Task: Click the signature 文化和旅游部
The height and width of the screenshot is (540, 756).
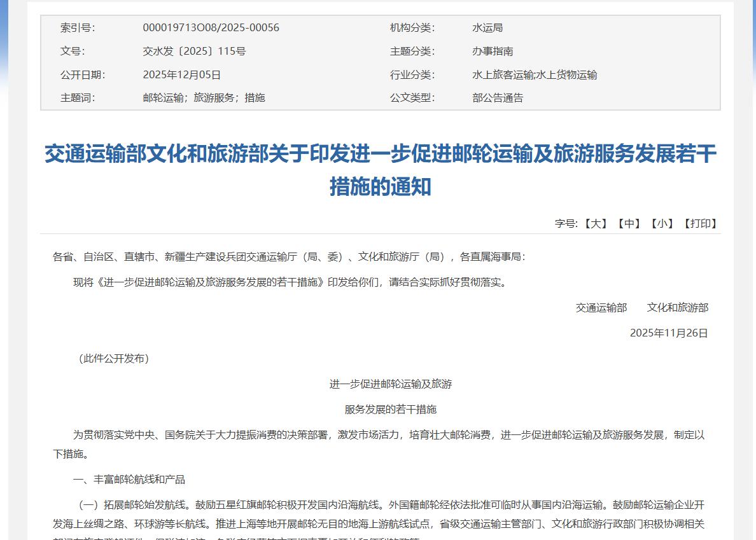Action: [x=678, y=308]
